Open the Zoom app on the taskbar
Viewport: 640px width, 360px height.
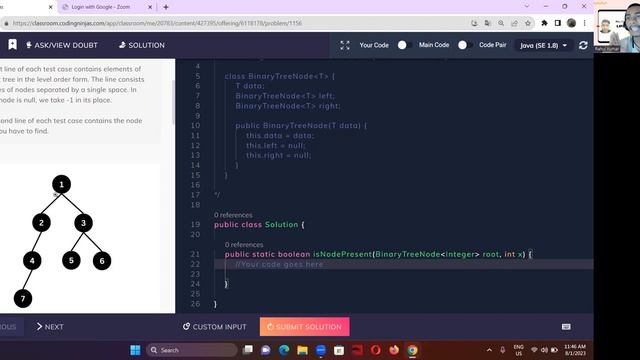coord(321,350)
